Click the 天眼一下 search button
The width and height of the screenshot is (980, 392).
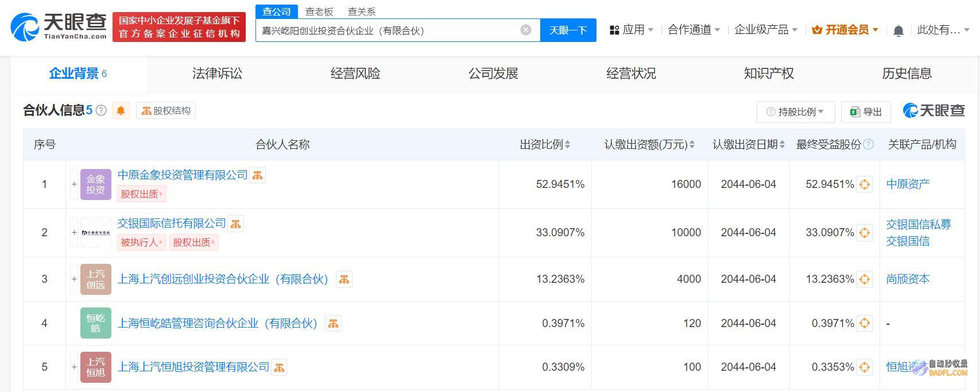pos(568,30)
